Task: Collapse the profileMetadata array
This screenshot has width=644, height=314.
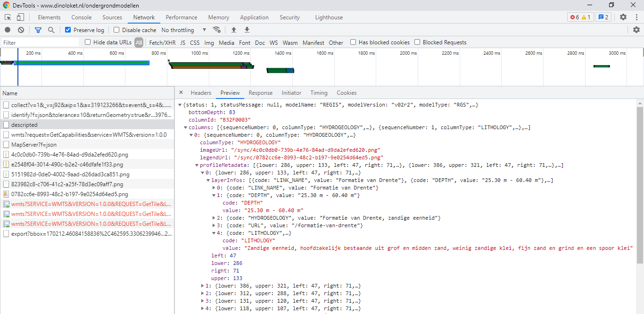Action: 197,165
